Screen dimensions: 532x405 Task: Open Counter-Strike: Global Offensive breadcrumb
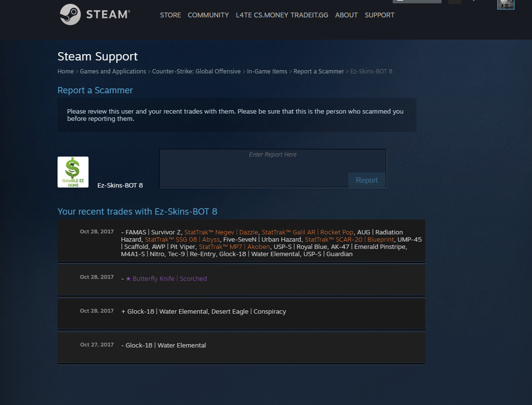[196, 71]
